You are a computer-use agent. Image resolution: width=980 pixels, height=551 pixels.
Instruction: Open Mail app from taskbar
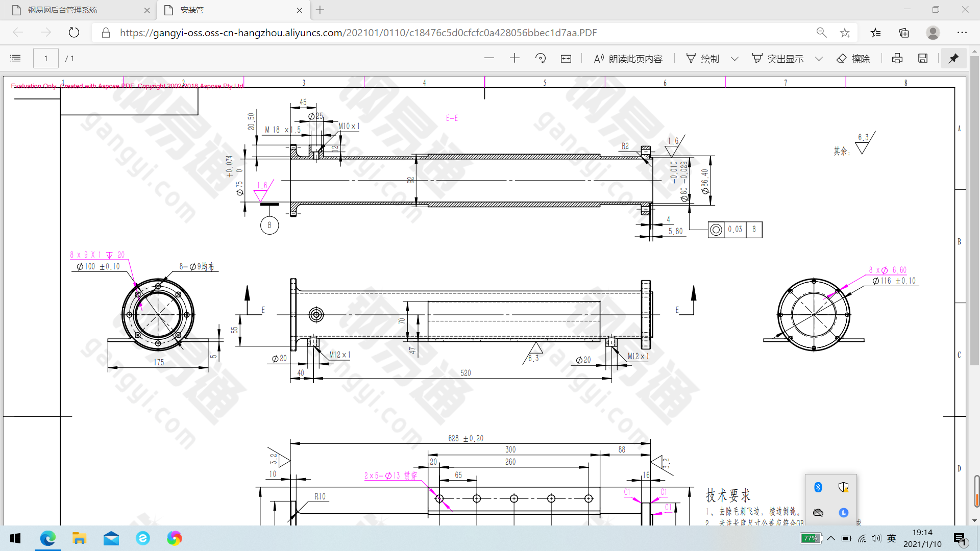point(111,538)
